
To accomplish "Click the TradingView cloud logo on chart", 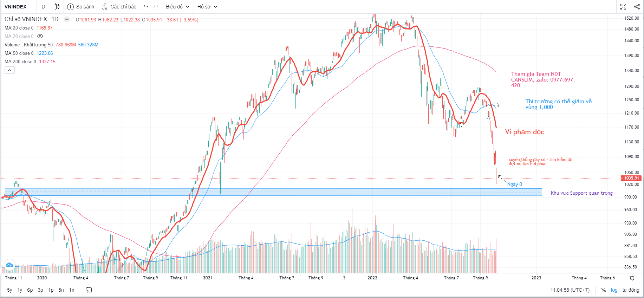I will [x=9, y=265].
